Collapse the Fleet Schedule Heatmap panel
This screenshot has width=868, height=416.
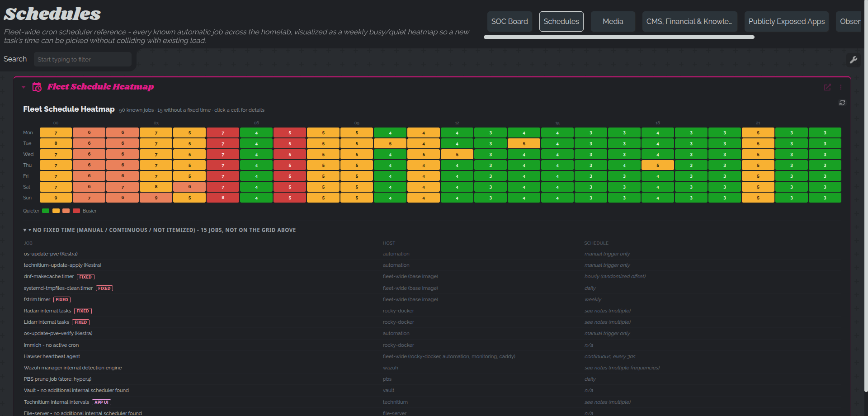click(24, 87)
